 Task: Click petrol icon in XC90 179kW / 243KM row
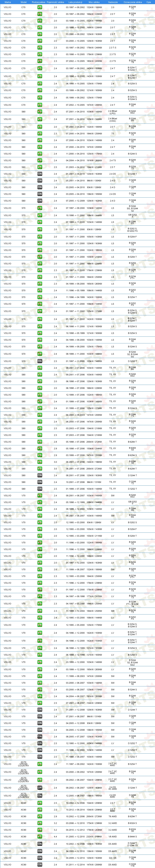[x=39, y=830]
